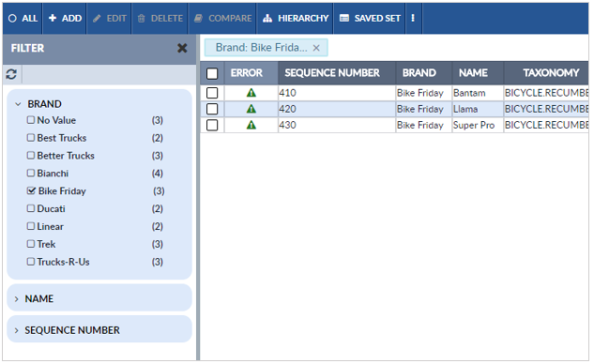Sort by the BRAND column header

[424, 73]
